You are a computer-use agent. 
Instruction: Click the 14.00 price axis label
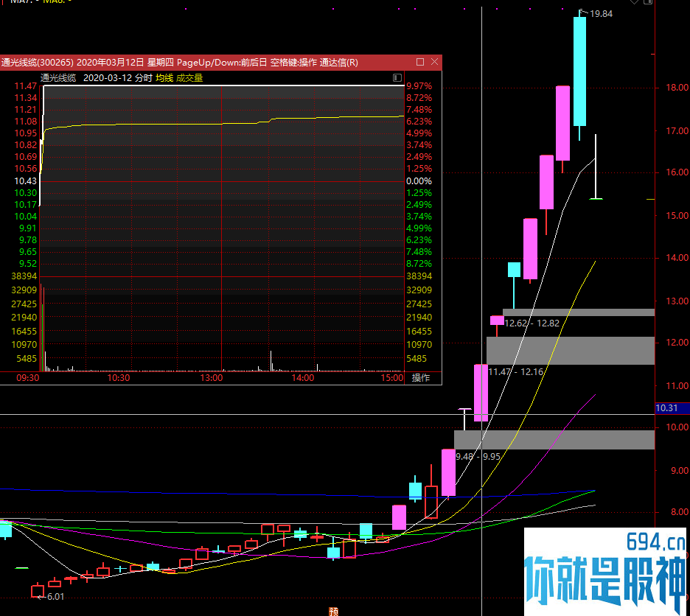click(x=677, y=257)
